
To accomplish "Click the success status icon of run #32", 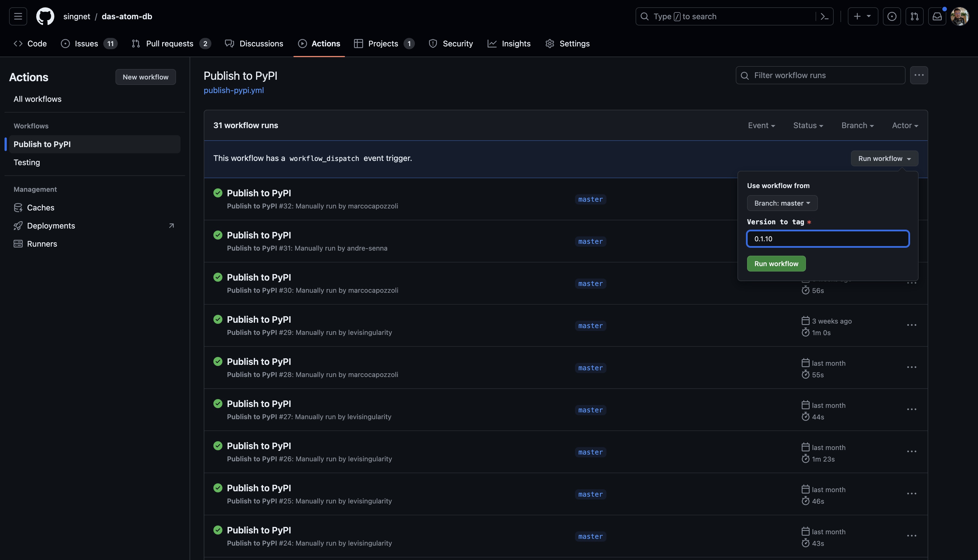I will pos(218,193).
